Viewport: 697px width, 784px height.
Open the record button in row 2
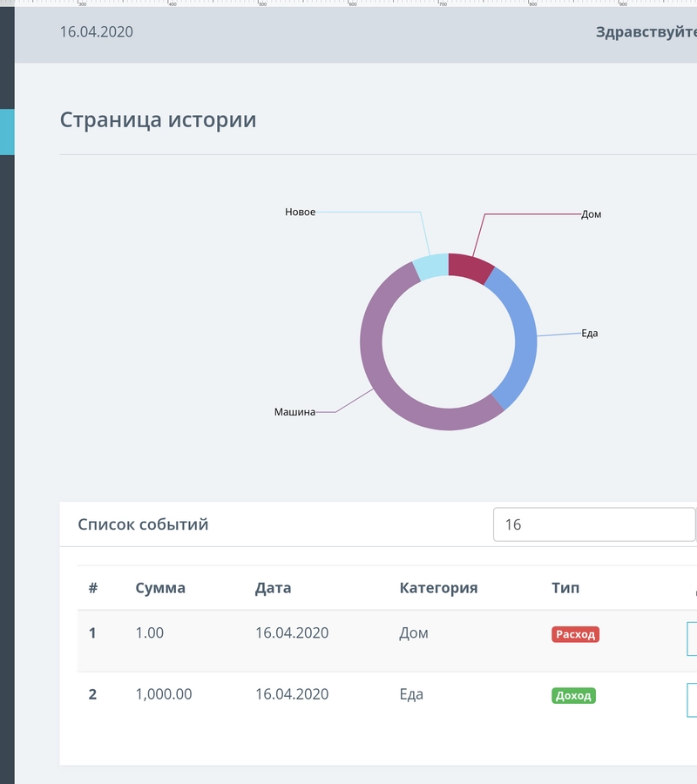point(692,699)
